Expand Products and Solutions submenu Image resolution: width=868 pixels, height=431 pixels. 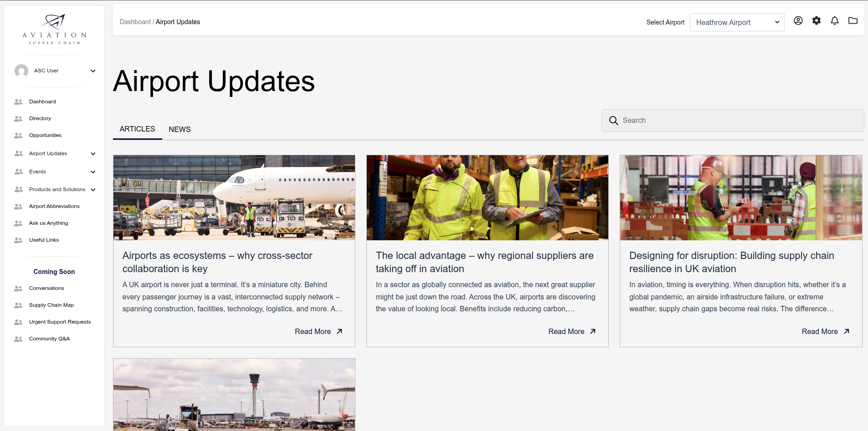93,190
